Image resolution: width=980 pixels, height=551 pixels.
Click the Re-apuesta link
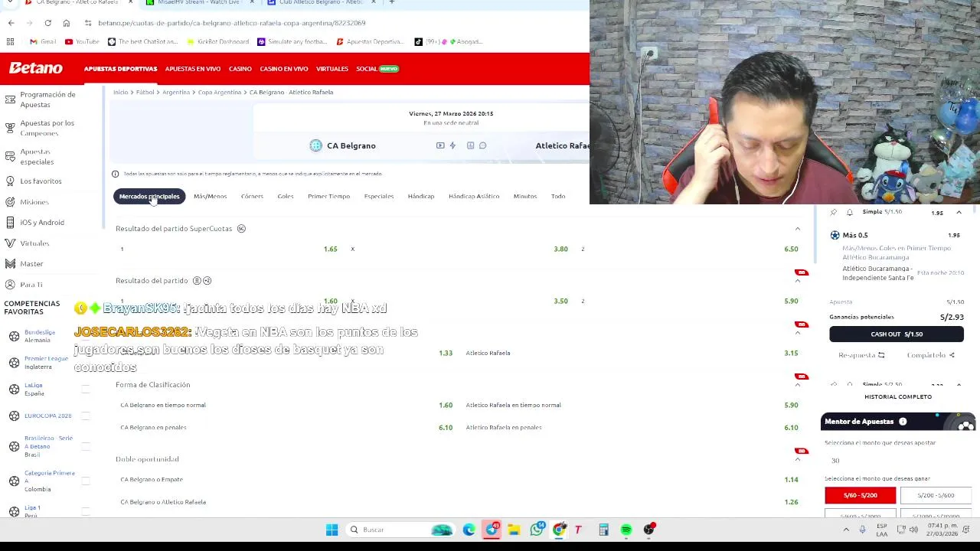pyautogui.click(x=861, y=355)
